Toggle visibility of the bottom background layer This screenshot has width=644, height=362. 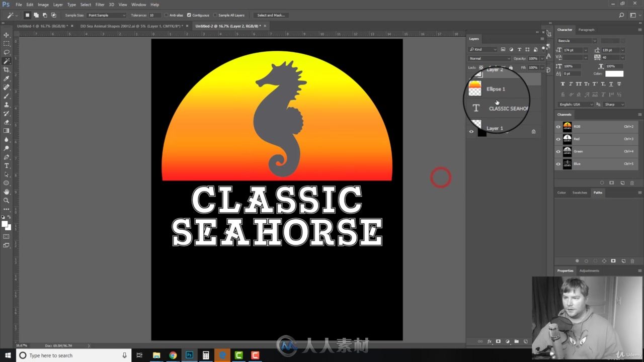[x=471, y=132]
